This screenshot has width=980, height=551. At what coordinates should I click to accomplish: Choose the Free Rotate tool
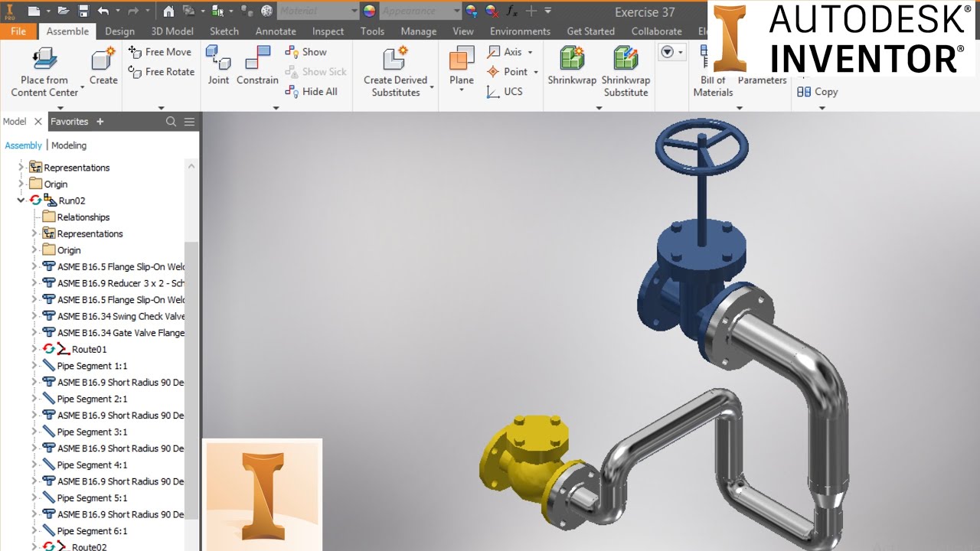161,72
